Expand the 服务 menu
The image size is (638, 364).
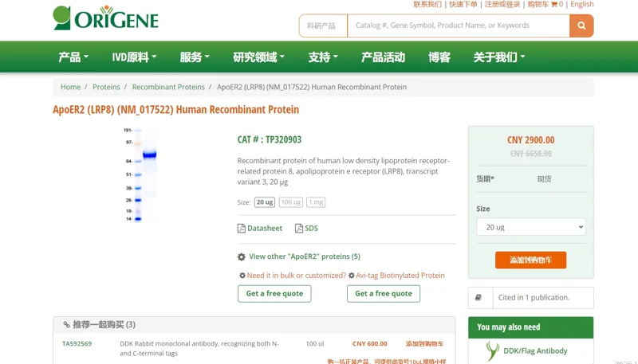coord(195,57)
